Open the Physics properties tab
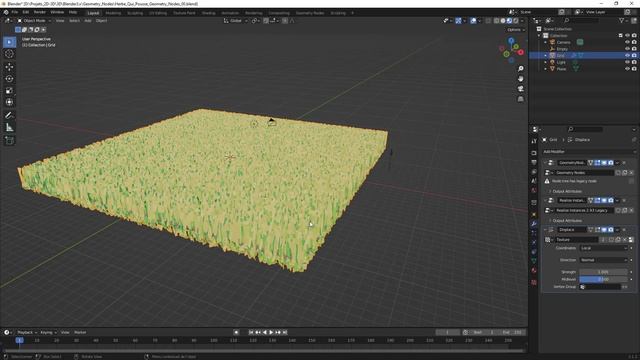Screen dimensions: 640x360 coord(534,242)
